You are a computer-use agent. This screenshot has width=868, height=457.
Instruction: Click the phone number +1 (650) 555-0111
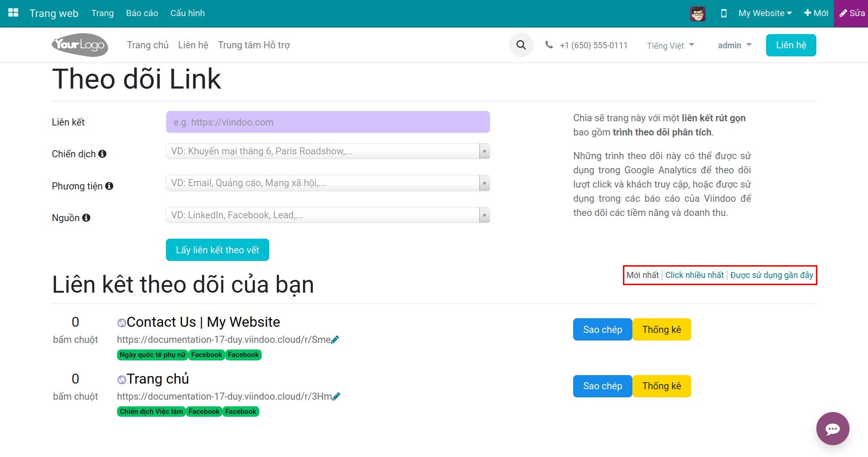(594, 45)
